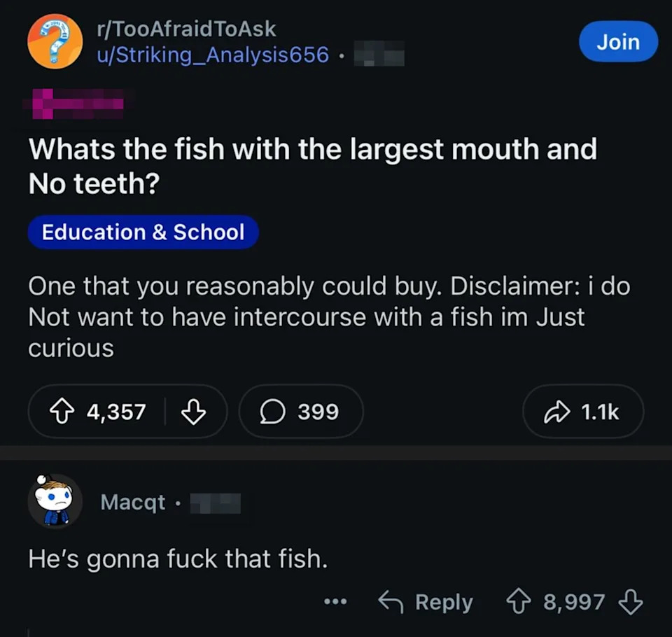672x637 pixels.
Task: Open the post title about fish
Action: coord(311,166)
